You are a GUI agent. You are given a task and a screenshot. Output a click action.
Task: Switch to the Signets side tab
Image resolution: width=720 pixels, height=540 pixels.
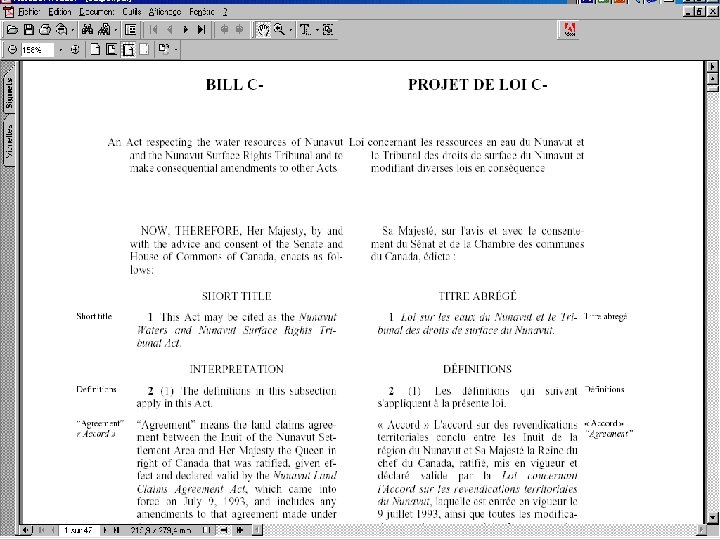(x=9, y=93)
